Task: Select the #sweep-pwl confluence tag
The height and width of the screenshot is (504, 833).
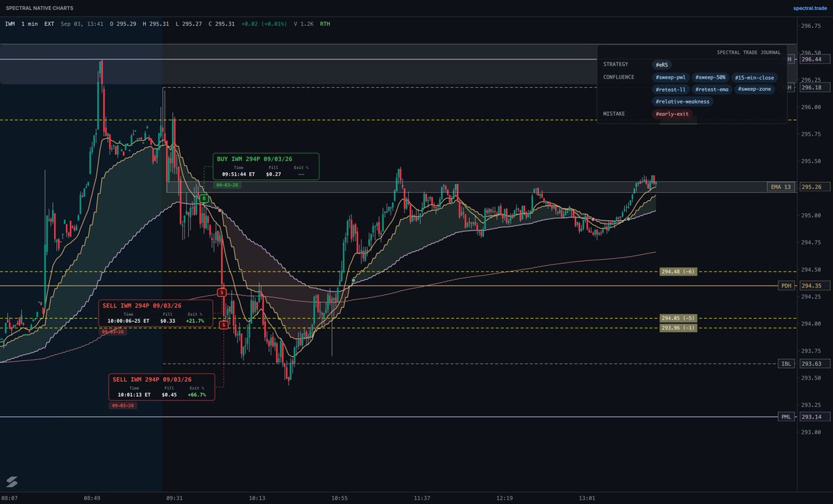Action: (x=671, y=77)
